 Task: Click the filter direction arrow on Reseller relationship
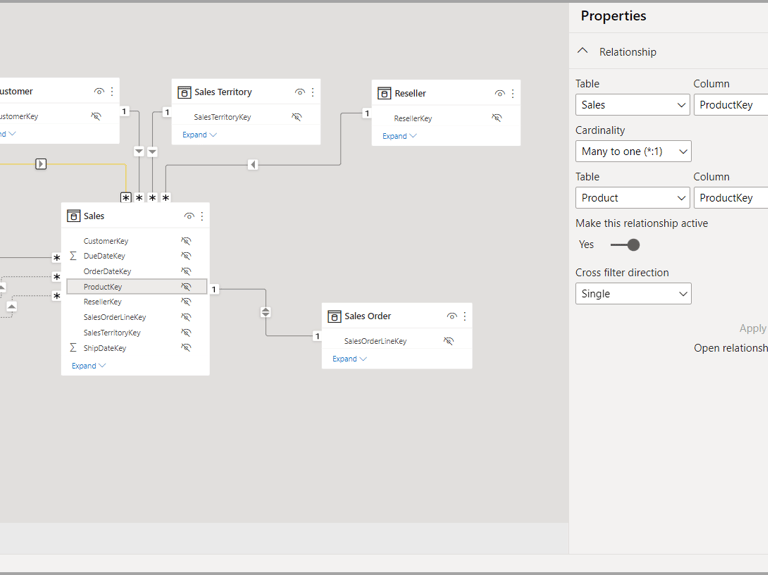253,164
